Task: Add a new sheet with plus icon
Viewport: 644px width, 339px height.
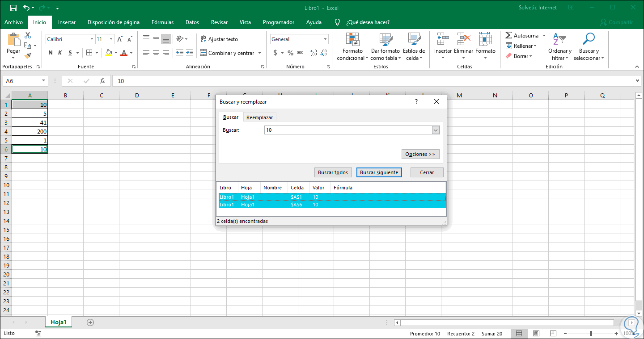Action: 90,322
